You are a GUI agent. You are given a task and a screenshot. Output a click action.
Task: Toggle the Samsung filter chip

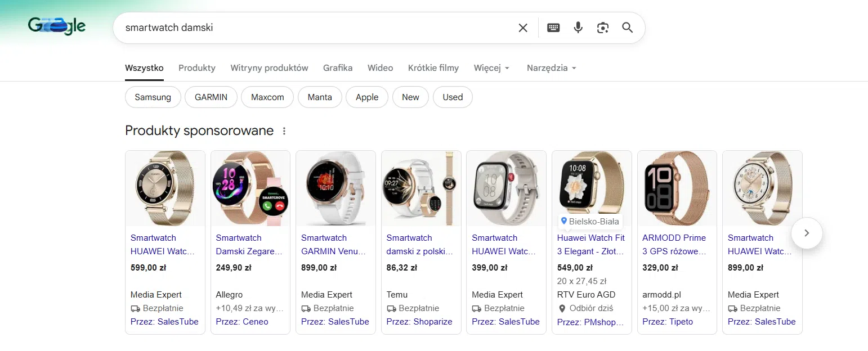tap(153, 97)
